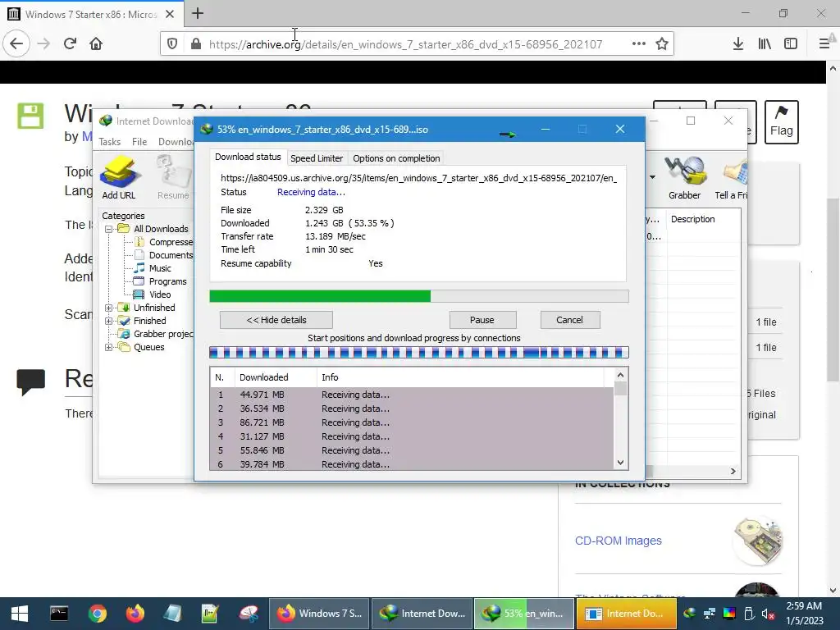This screenshot has height=630, width=840.
Task: Open the File menu in IDM
Action: [x=139, y=142]
